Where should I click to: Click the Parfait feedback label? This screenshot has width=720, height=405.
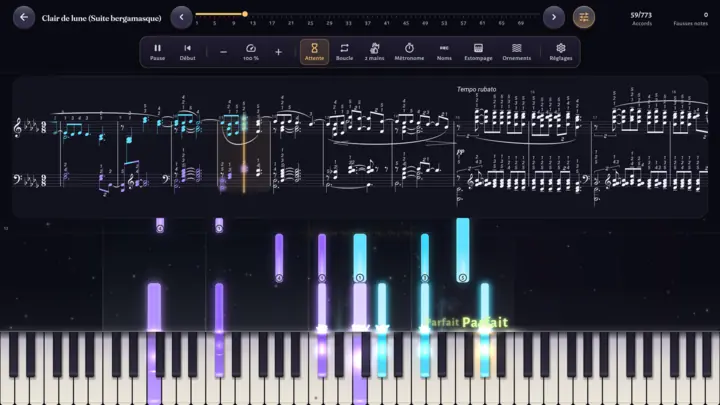click(x=485, y=322)
